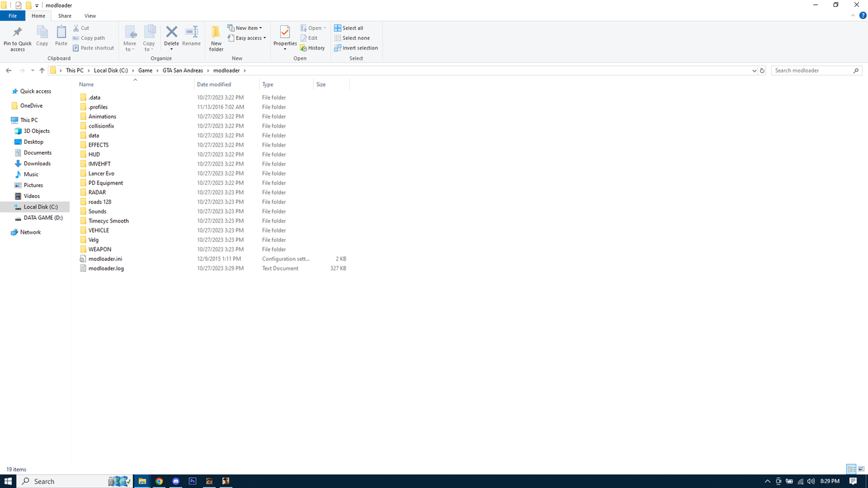This screenshot has height=488, width=868.
Task: Select Downloads in navigation pane
Action: point(37,163)
